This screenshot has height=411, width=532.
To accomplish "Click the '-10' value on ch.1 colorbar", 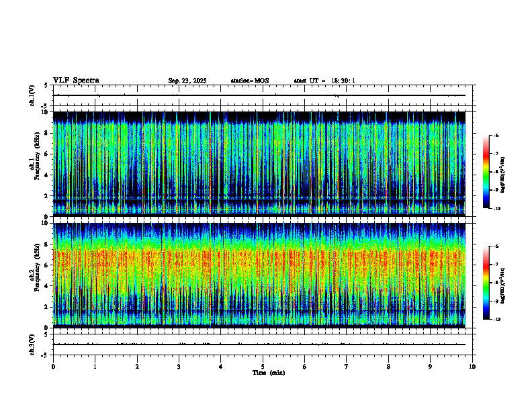I will [x=496, y=209].
